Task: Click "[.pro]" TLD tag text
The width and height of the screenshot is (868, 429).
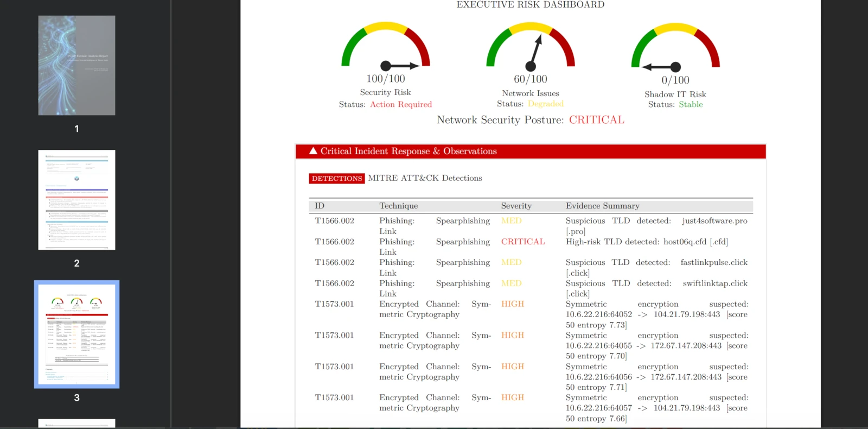Action: click(x=576, y=231)
